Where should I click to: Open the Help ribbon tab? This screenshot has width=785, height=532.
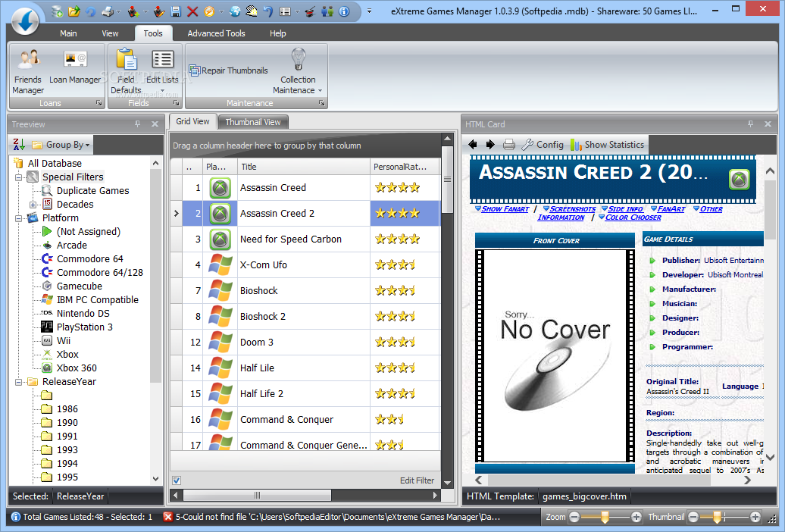278,33
